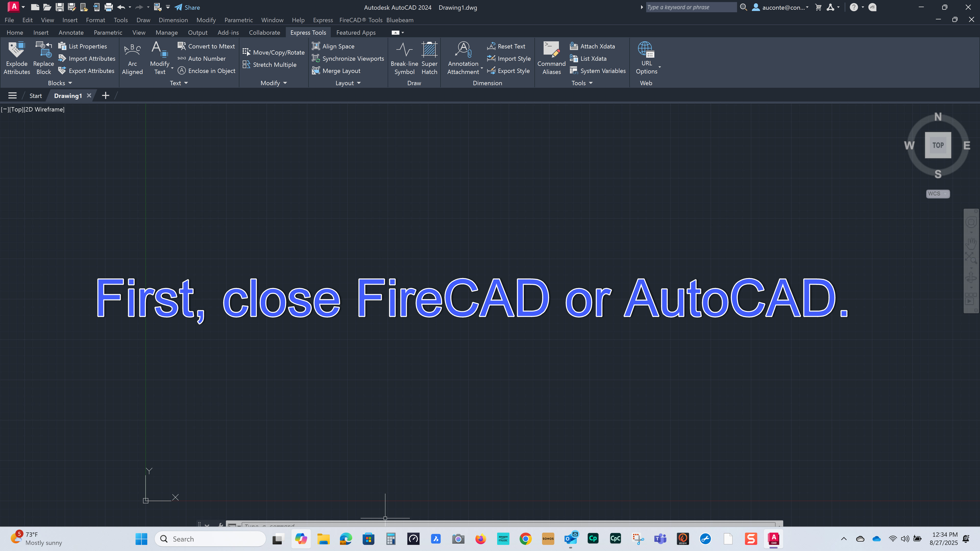The width and height of the screenshot is (980, 551).
Task: Click the Share button at the top
Action: (x=187, y=7)
